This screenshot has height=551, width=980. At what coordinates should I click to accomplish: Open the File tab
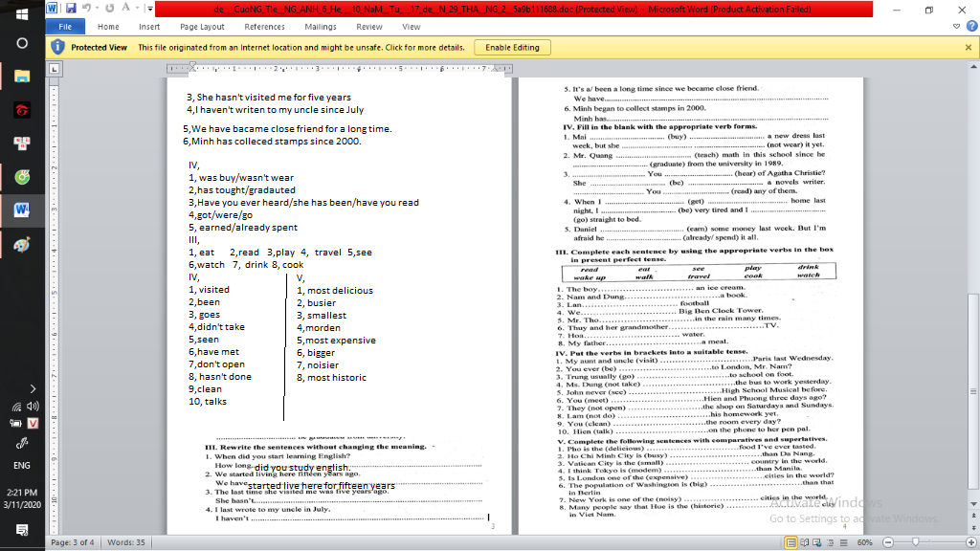tap(65, 27)
